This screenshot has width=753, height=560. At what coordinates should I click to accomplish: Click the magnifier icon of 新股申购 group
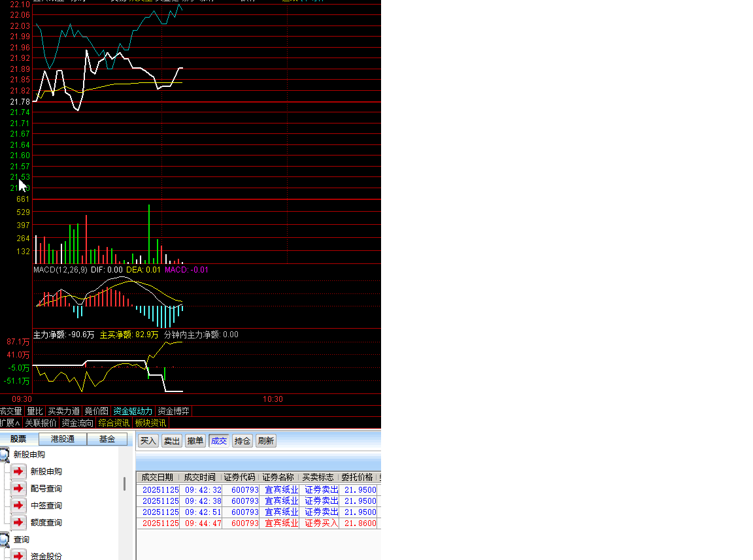coord(5,454)
